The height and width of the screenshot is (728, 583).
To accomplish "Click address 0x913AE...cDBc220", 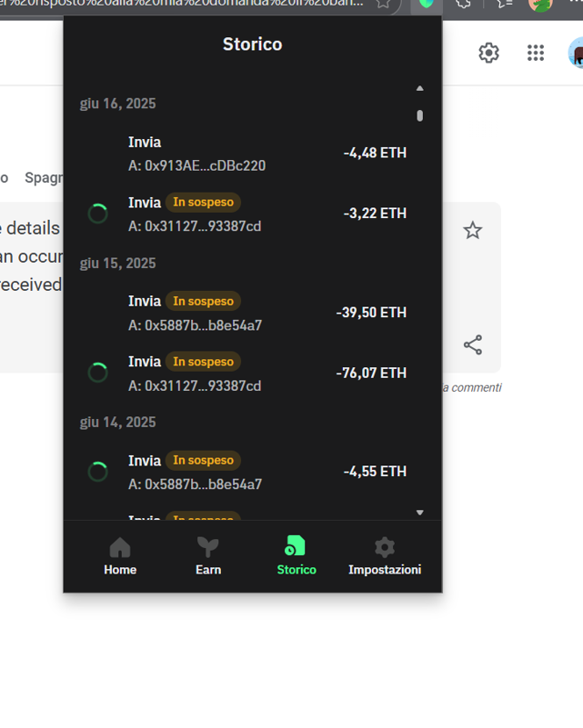I will click(196, 166).
